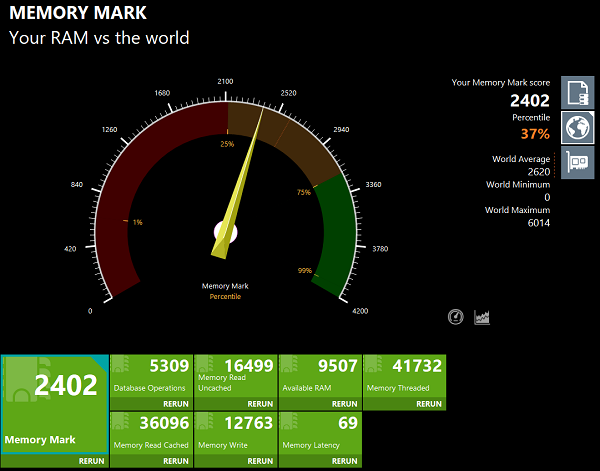Click the World Maximum 6014 value
Screen dimensions: 600x471
click(x=538, y=223)
